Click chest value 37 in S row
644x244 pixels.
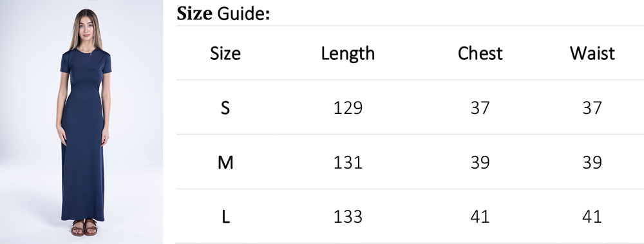pos(480,108)
